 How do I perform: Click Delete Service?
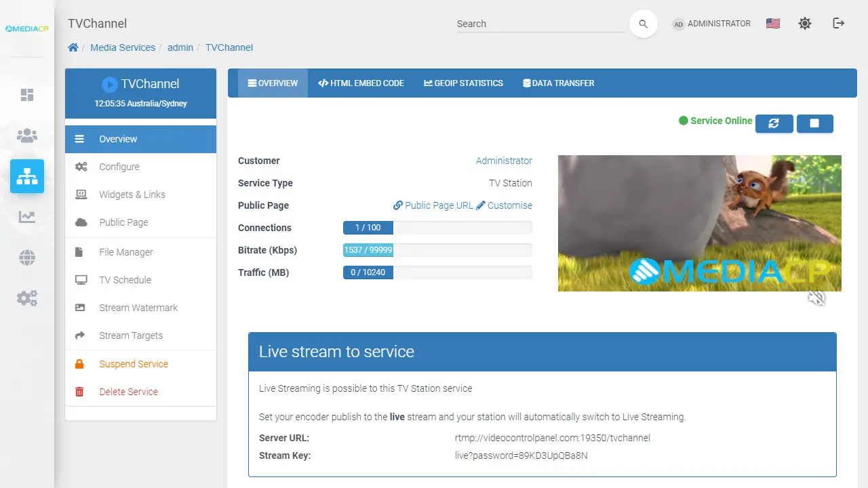[140, 392]
